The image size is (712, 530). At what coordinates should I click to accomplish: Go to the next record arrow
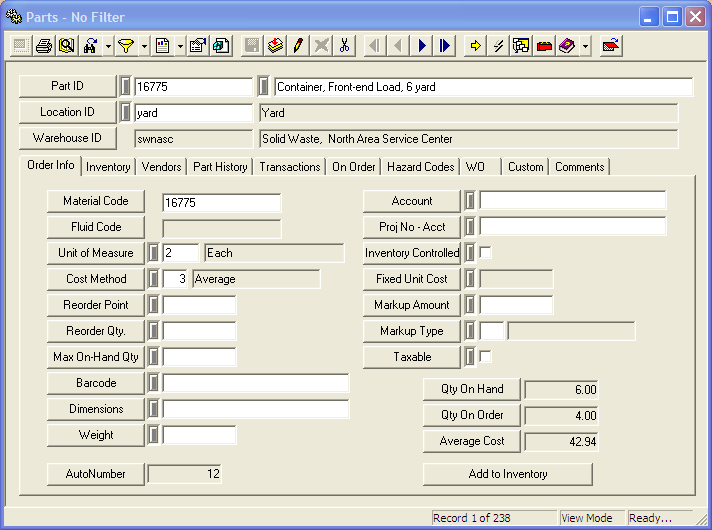(x=422, y=46)
